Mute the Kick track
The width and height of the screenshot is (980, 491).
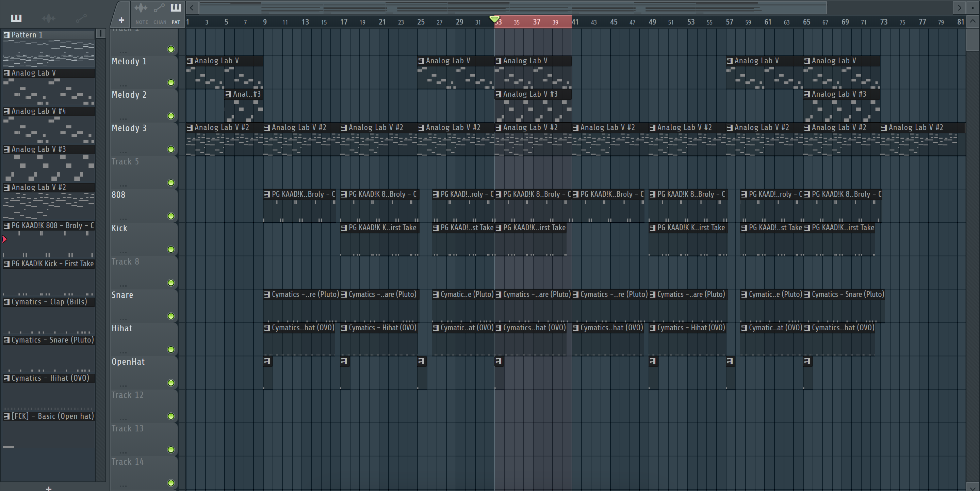(171, 250)
